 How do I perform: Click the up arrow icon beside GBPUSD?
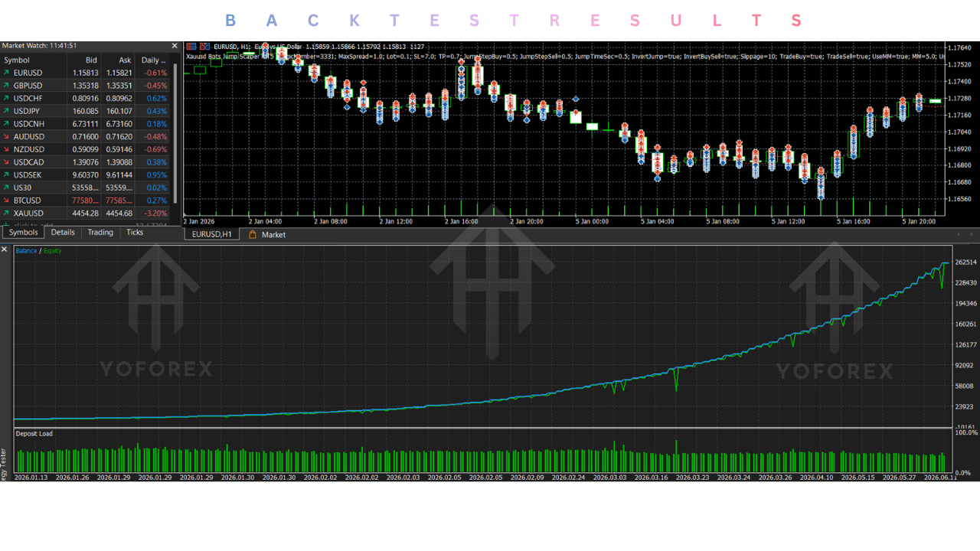point(7,86)
